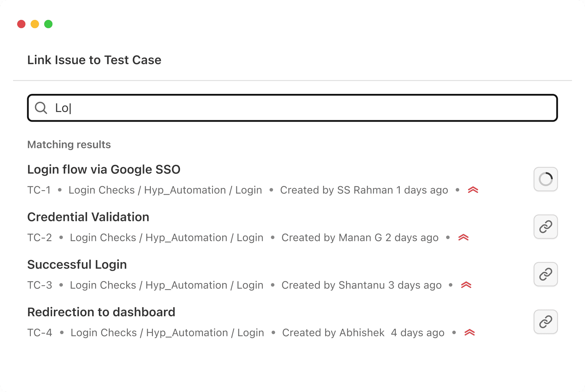Click the link icon for Successful Login

pyautogui.click(x=546, y=274)
